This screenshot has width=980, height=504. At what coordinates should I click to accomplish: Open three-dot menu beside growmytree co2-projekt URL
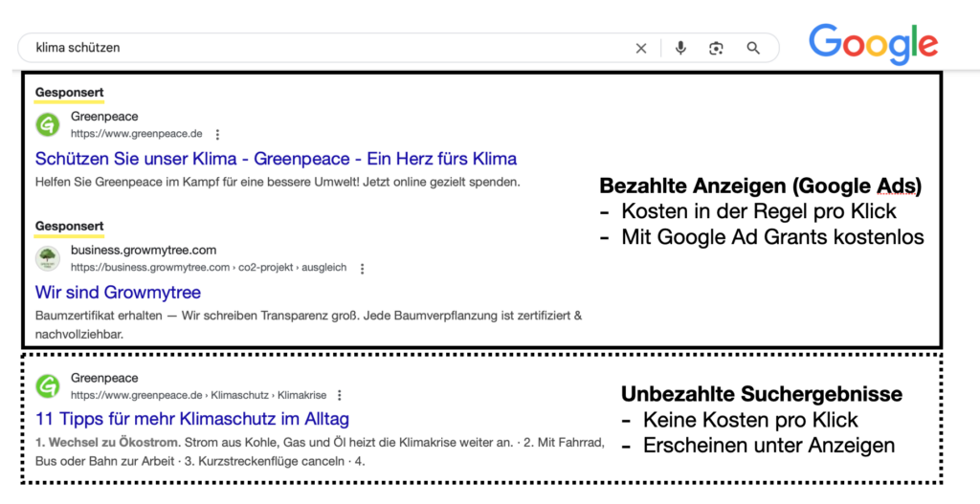362,269
